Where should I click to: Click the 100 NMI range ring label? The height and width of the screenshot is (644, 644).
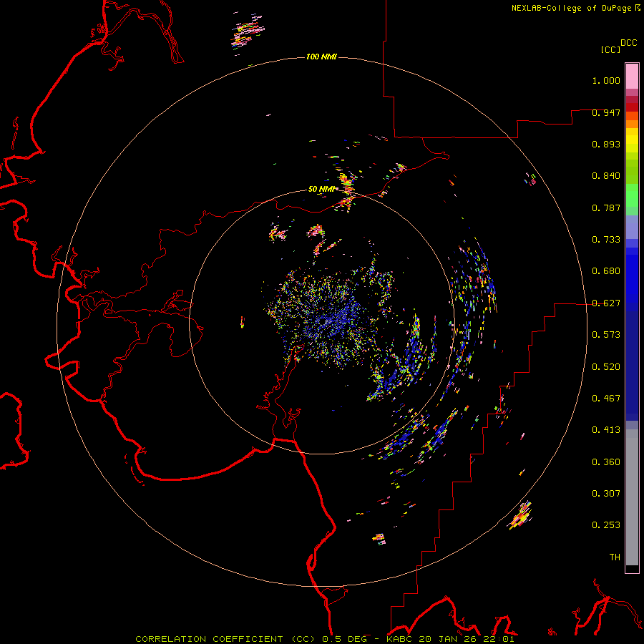[321, 57]
